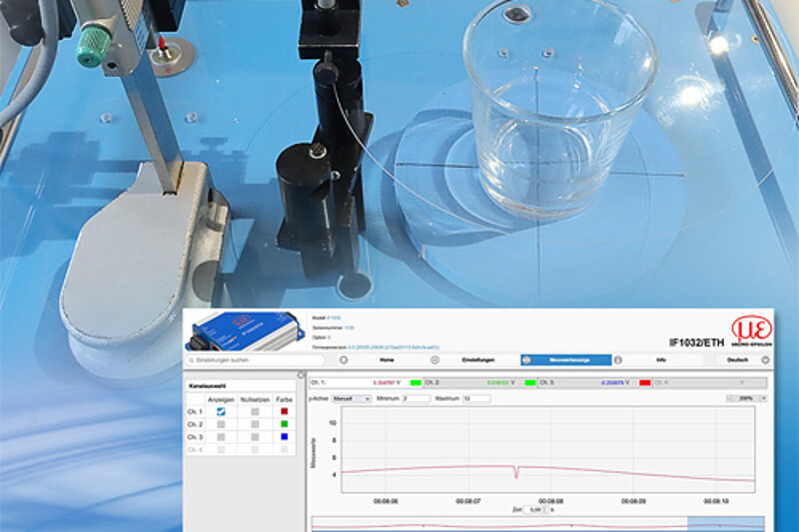
Task: Open the y-Achse Manuell dropdown
Action: (x=354, y=398)
